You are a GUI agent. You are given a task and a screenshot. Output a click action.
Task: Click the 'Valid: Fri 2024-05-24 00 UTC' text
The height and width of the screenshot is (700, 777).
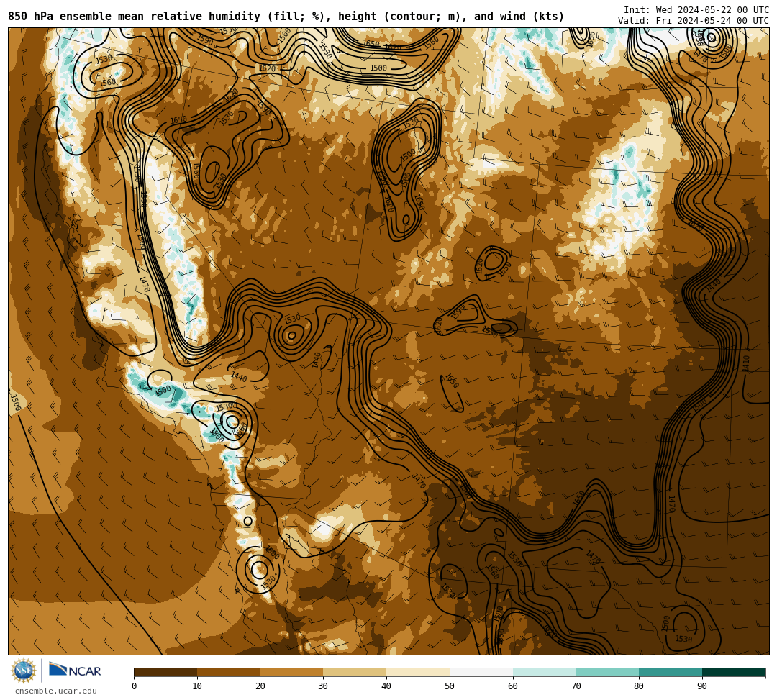click(694, 21)
